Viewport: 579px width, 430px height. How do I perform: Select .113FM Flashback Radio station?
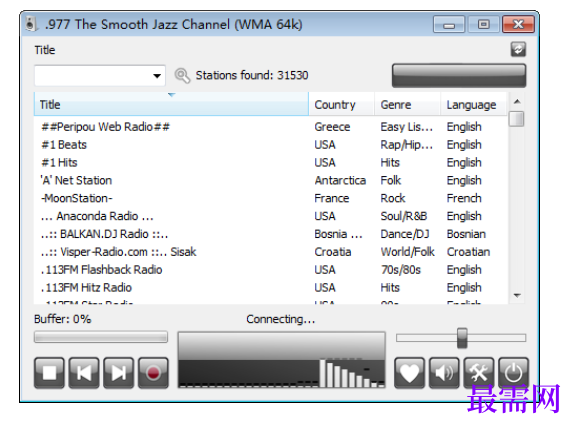(x=270, y=270)
